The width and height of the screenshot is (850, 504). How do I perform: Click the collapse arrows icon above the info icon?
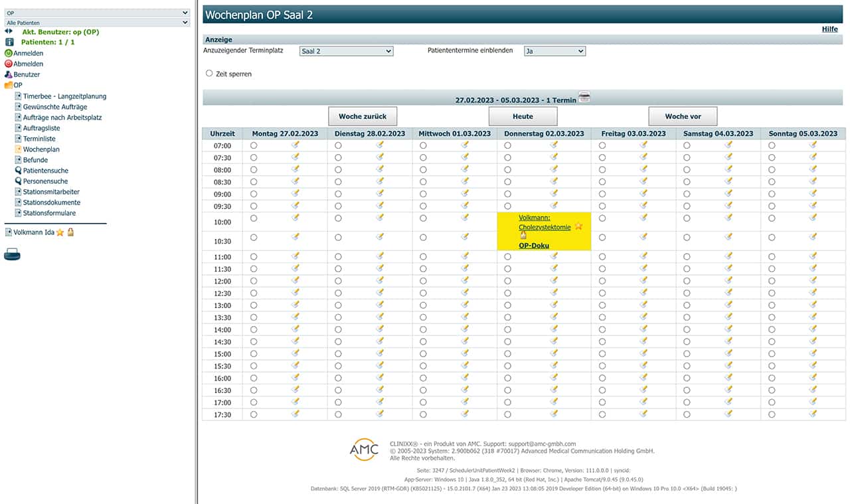[9, 31]
